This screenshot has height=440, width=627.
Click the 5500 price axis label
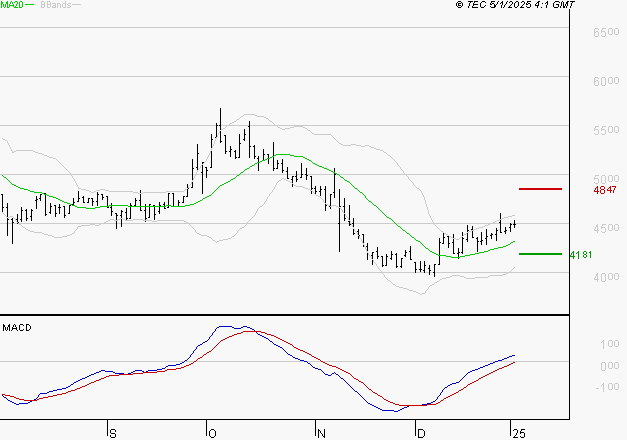pyautogui.click(x=606, y=130)
